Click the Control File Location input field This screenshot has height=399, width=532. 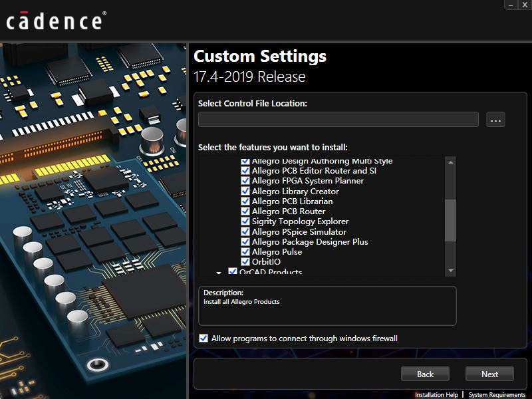pos(338,120)
